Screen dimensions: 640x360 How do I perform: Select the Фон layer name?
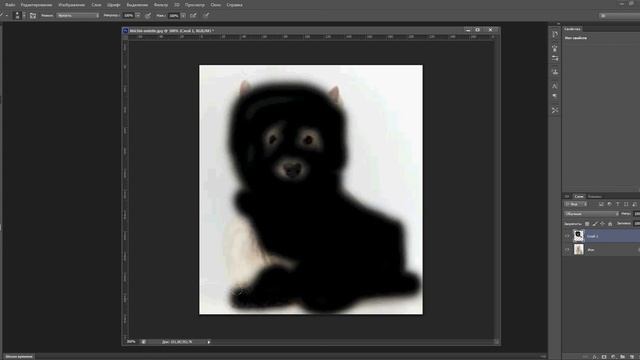[591, 250]
